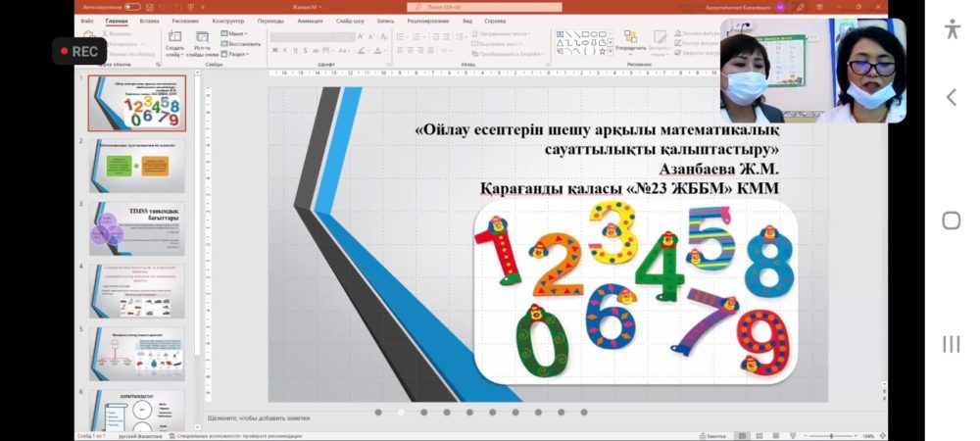This screenshot has width=980, height=441.
Task: Open the Файл menu tab
Action: click(87, 21)
